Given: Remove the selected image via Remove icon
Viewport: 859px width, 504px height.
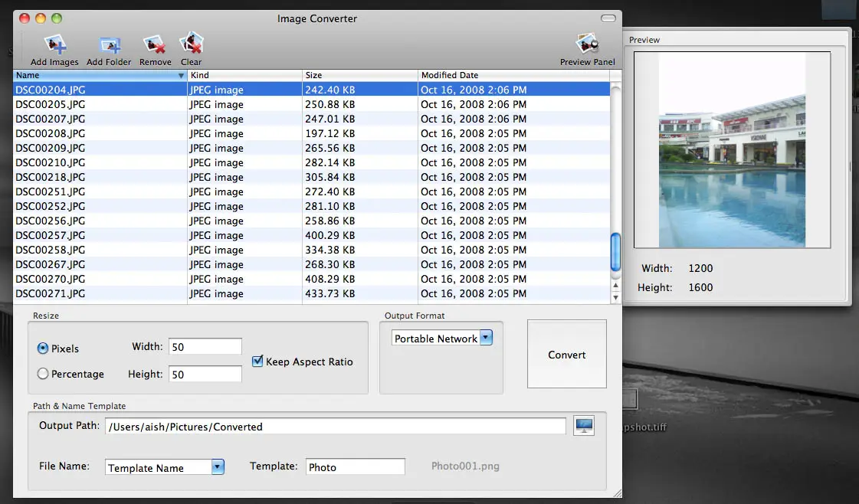Looking at the screenshot, I should (155, 45).
